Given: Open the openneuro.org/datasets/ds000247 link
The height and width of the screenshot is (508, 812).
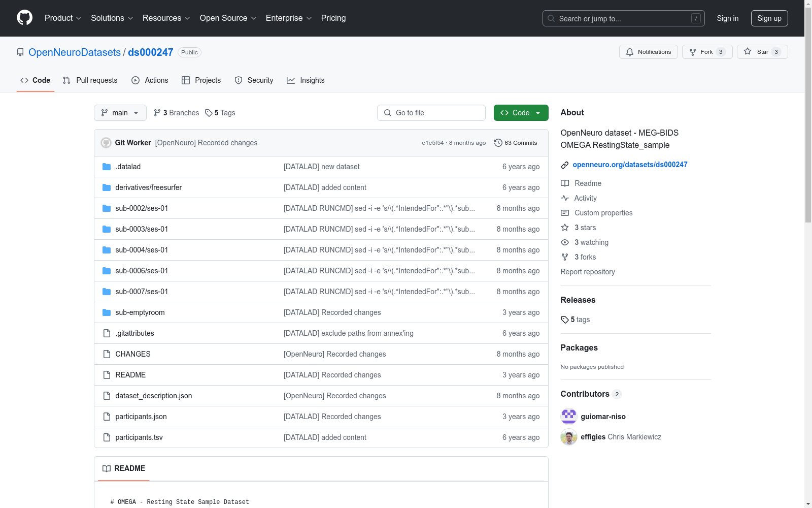Looking at the screenshot, I should click(630, 165).
